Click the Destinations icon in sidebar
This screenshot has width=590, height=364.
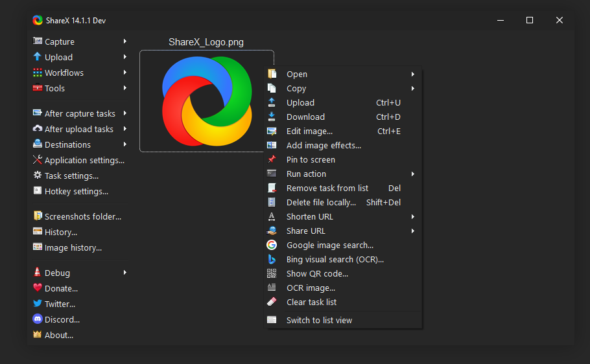coord(37,144)
